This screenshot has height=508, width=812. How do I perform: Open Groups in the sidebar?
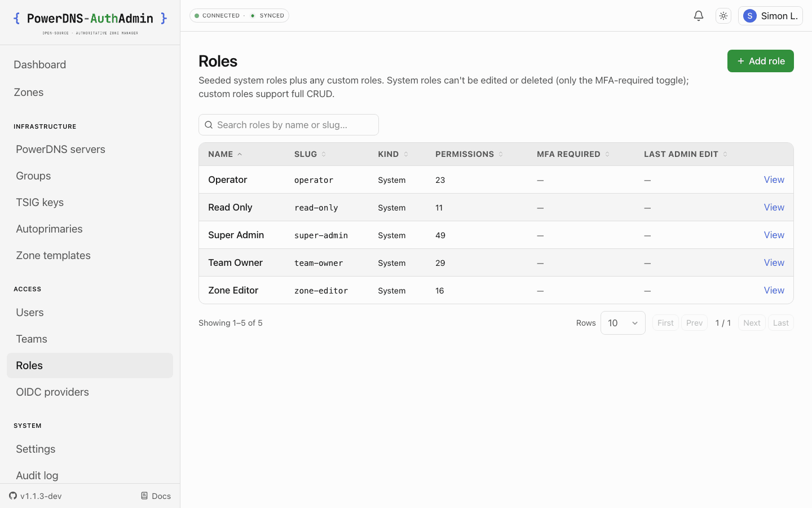[x=90, y=176]
